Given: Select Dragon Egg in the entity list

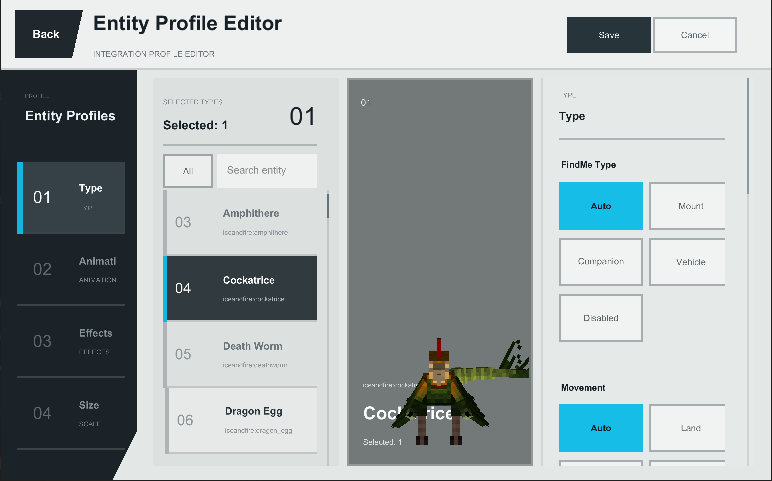Looking at the screenshot, I should 241,420.
